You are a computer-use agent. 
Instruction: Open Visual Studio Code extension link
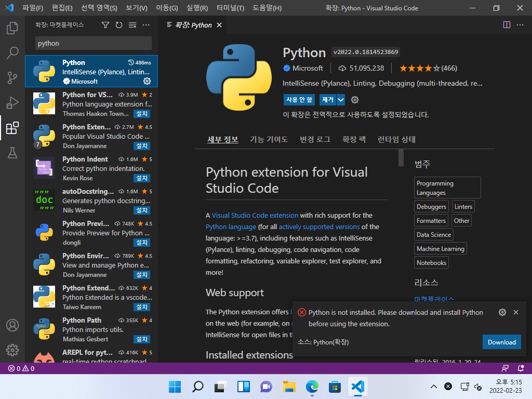coord(255,215)
